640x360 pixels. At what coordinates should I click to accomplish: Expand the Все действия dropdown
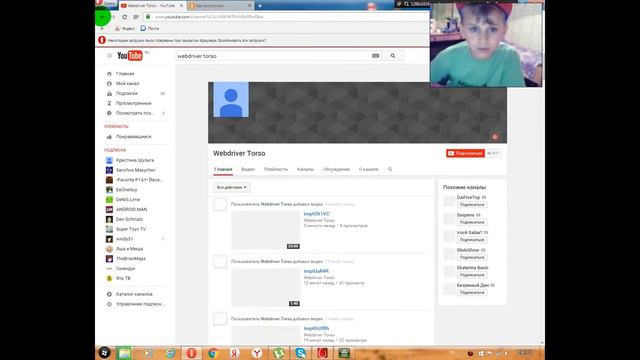tap(231, 187)
